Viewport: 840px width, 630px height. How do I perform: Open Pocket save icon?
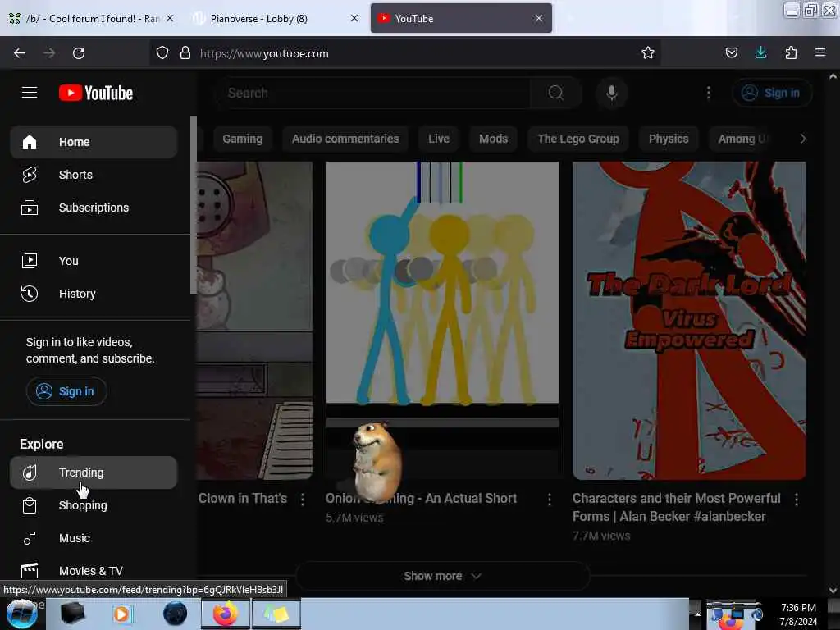pos(731,52)
